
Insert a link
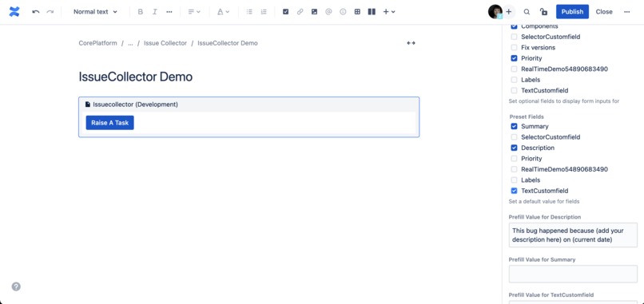(x=300, y=12)
